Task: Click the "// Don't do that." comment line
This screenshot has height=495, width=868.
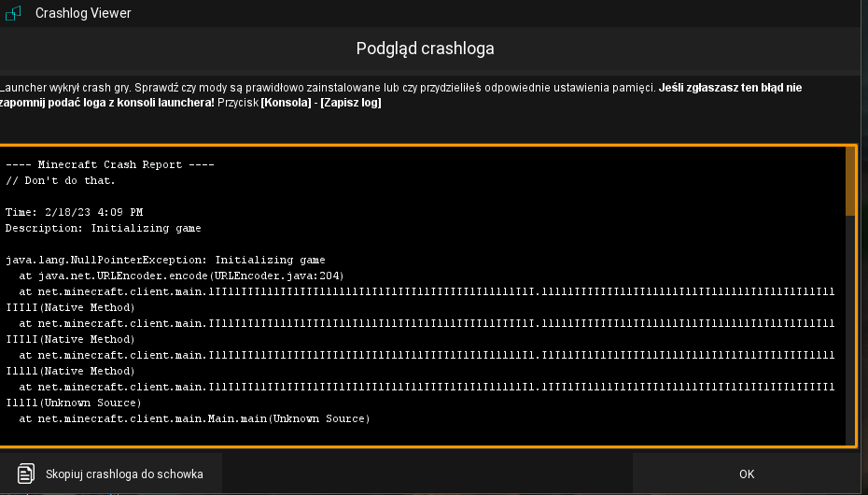Action: pyautogui.click(x=61, y=180)
